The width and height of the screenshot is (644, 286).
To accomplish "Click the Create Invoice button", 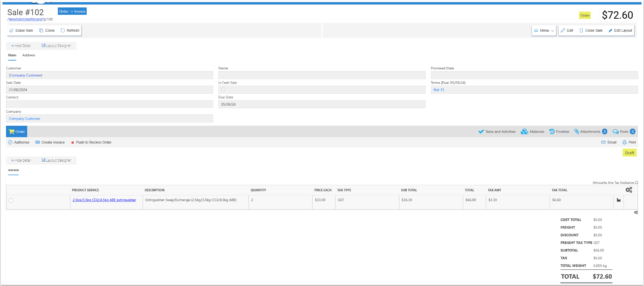I will coord(50,143).
